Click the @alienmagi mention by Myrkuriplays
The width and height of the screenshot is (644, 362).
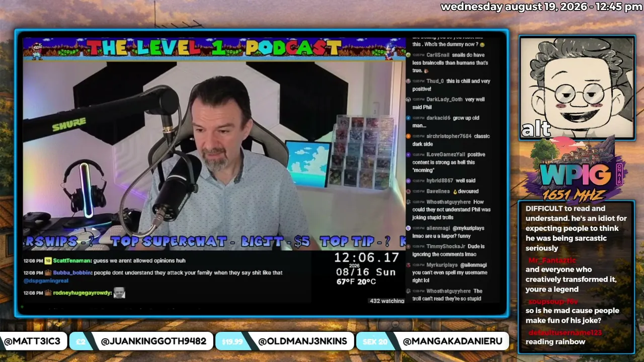(x=473, y=265)
